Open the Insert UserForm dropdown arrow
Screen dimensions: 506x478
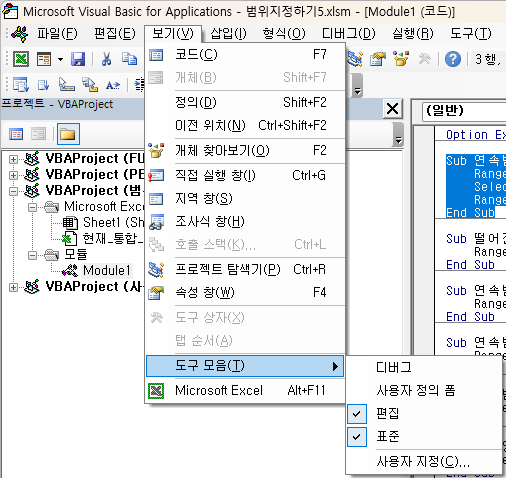pyautogui.click(x=60, y=59)
